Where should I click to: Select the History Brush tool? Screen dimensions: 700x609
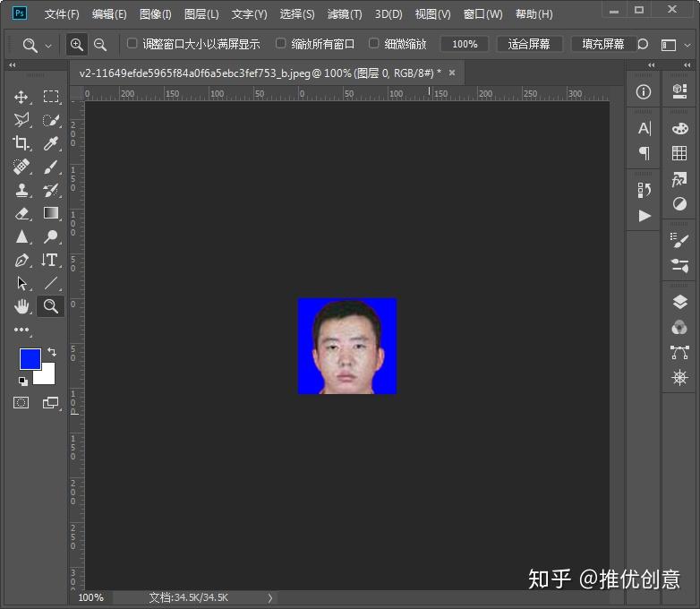click(x=51, y=190)
